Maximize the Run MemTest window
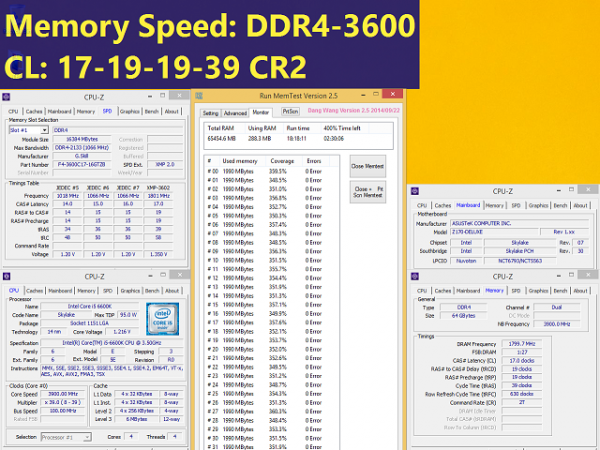The width and height of the screenshot is (600, 450). point(376,94)
